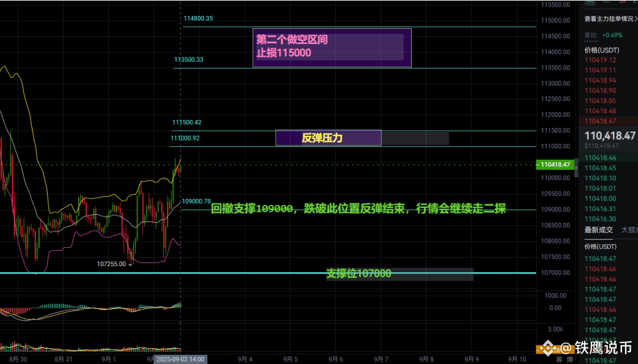Click 108000.00 on the price scale
The image size is (638, 364).
coord(555,241)
